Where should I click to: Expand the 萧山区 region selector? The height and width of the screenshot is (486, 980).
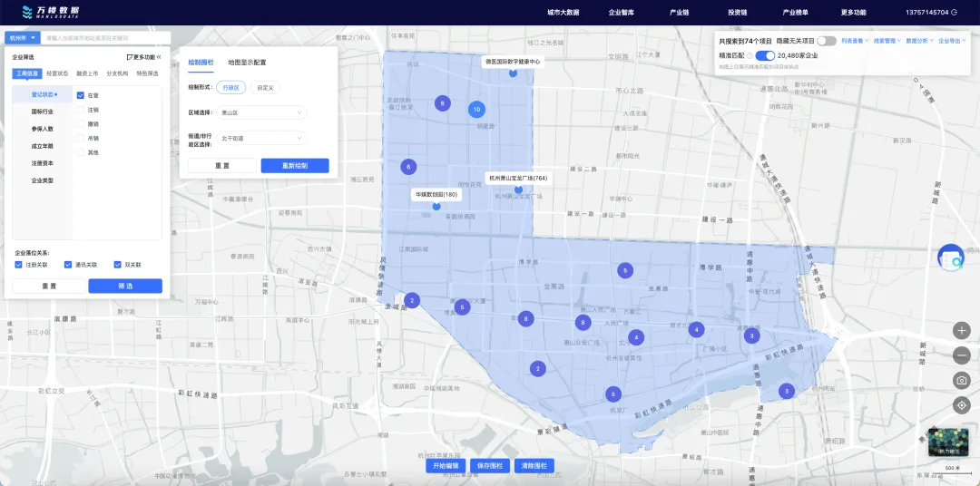click(x=262, y=113)
